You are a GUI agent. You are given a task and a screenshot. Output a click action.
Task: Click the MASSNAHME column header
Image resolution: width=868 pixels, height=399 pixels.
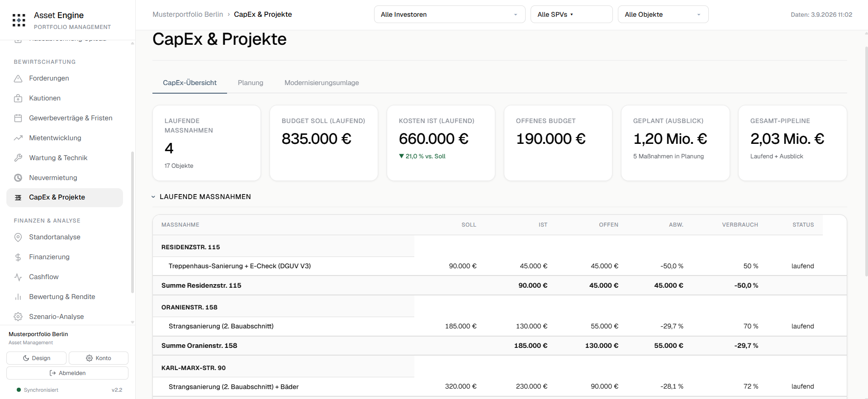point(180,225)
